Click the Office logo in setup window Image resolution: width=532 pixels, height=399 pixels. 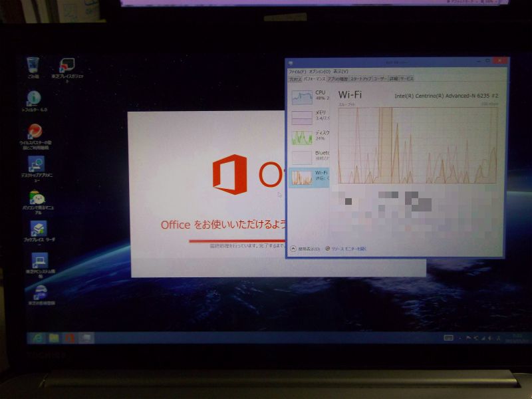pos(230,174)
